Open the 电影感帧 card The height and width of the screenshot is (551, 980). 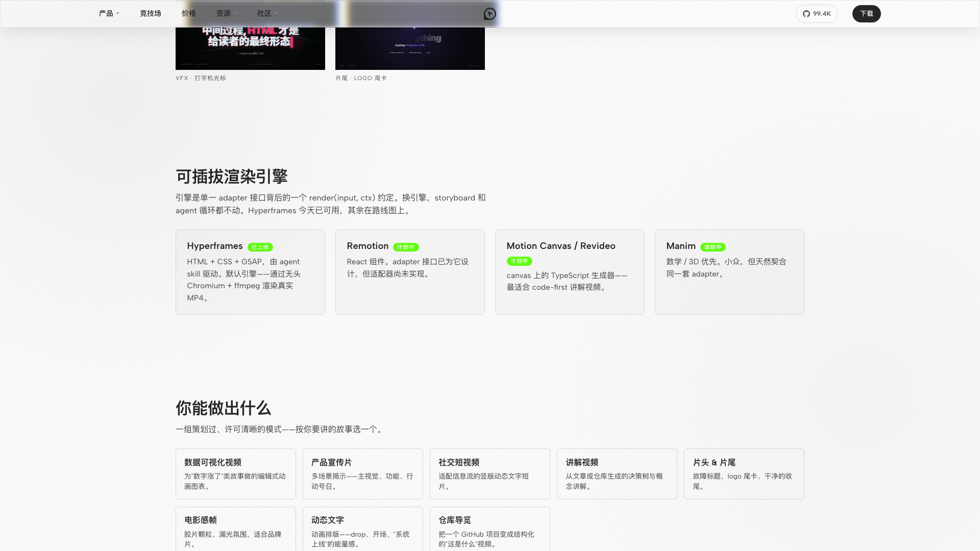pos(236,529)
